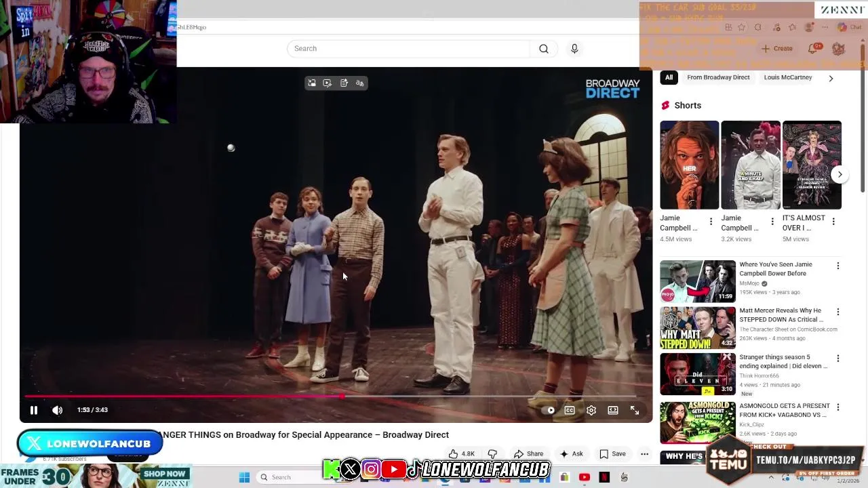Open the player settings gear
This screenshot has height=488, width=868.
(x=591, y=410)
